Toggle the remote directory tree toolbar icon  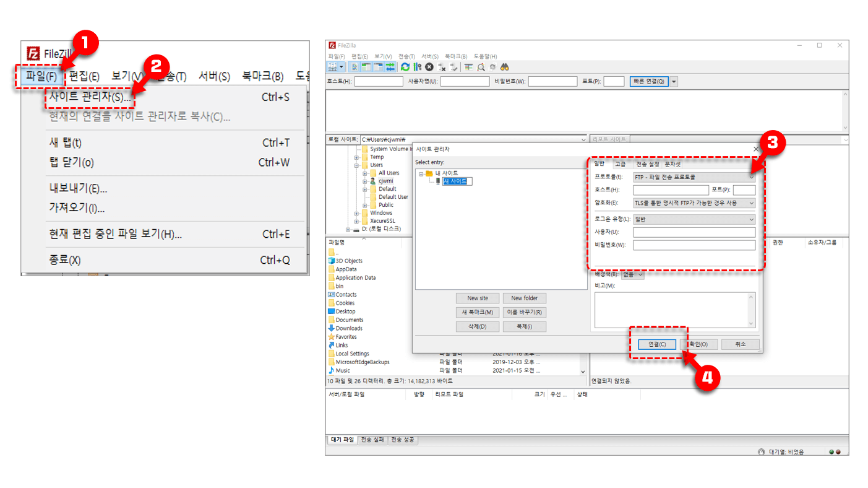[x=378, y=67]
